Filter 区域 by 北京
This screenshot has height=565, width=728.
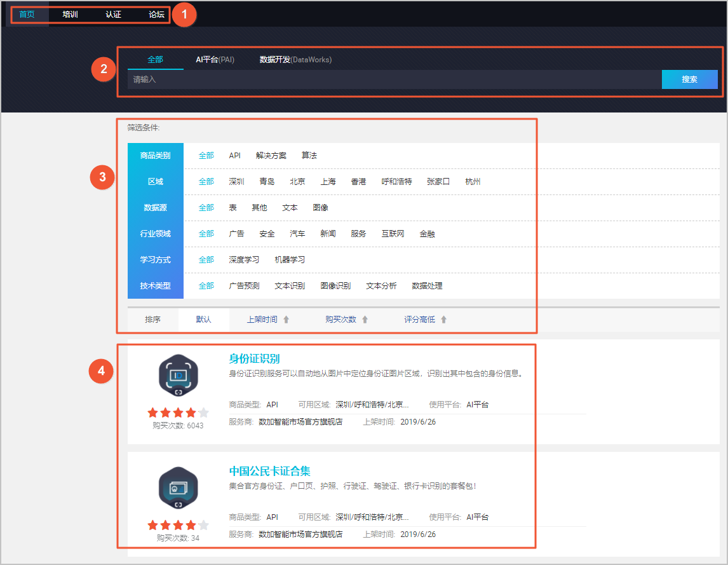(297, 182)
